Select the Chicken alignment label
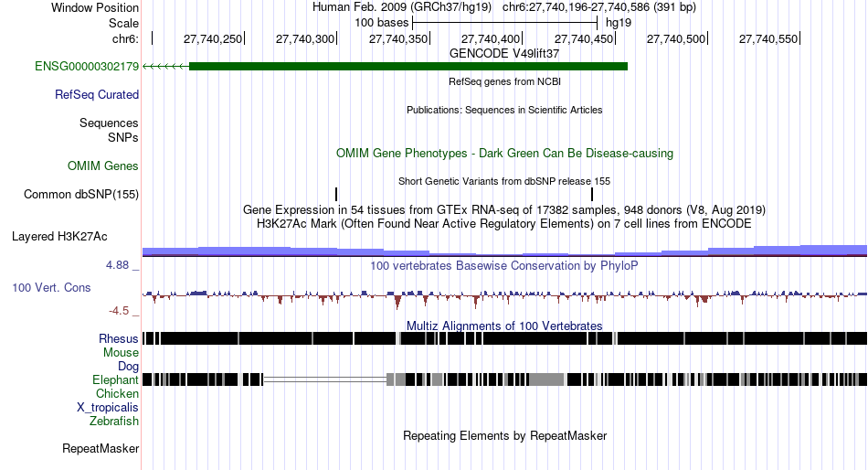The height and width of the screenshot is (470, 868). click(117, 393)
